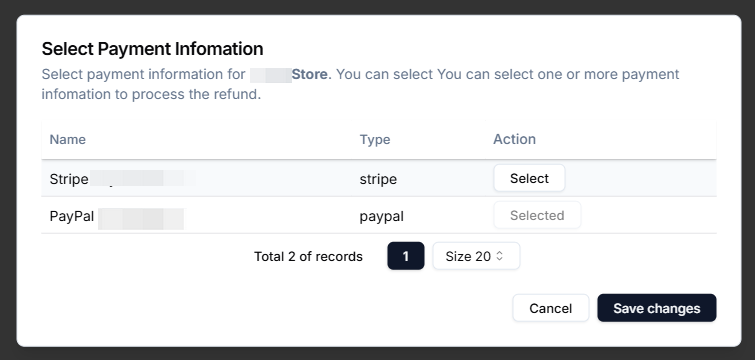Click the refund instruction description text

click(360, 84)
